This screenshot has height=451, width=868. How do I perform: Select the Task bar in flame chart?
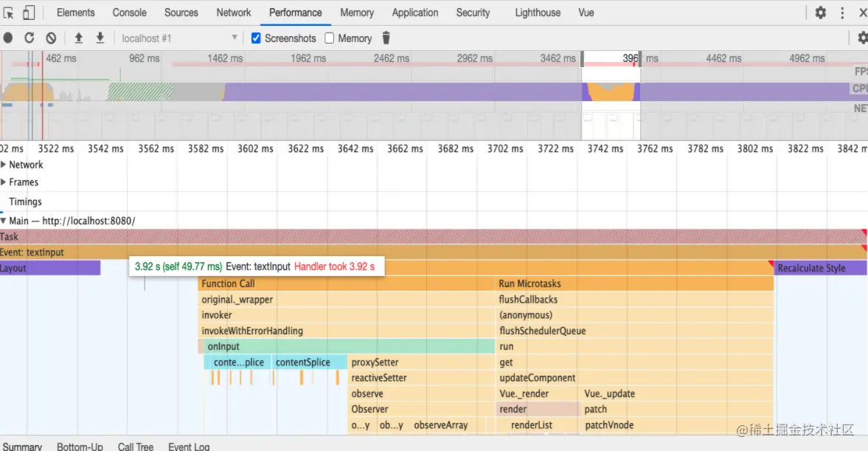click(x=434, y=237)
